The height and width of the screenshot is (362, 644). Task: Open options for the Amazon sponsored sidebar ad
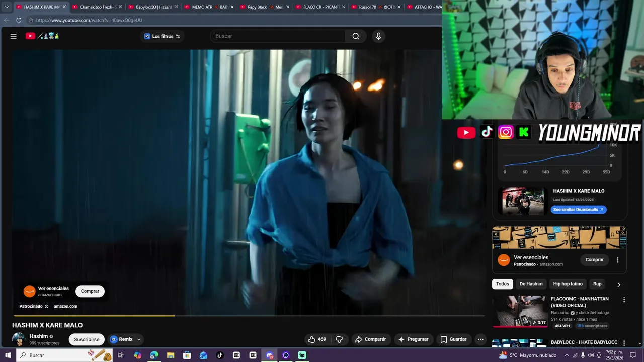[618, 260]
